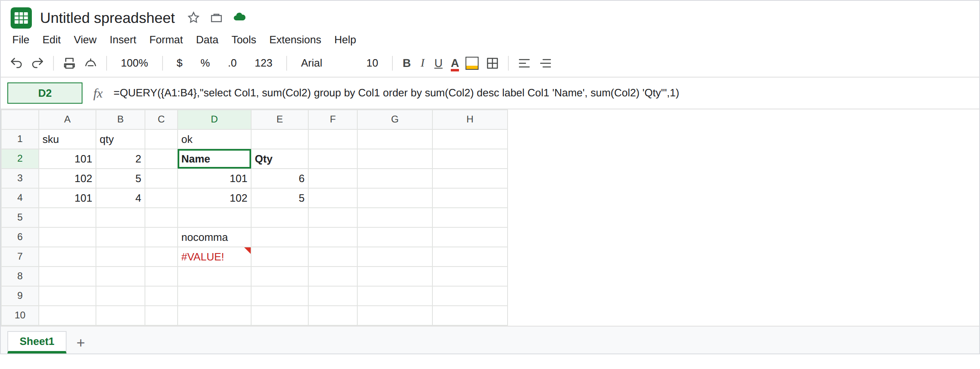Redo the last undone action
This screenshot has height=369, width=980.
click(x=38, y=63)
